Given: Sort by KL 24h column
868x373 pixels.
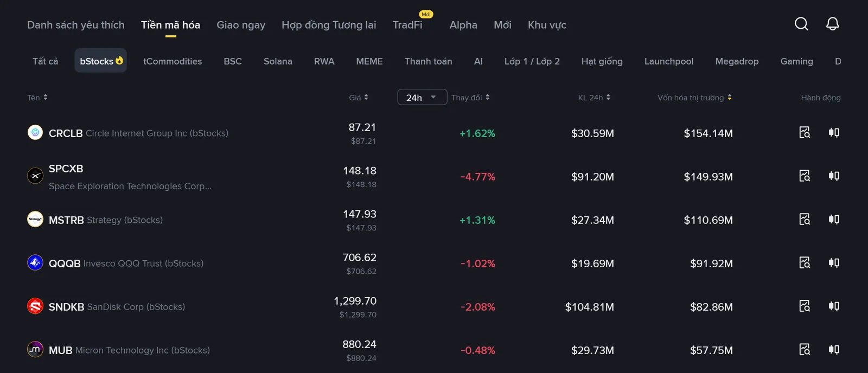Looking at the screenshot, I should tap(594, 98).
